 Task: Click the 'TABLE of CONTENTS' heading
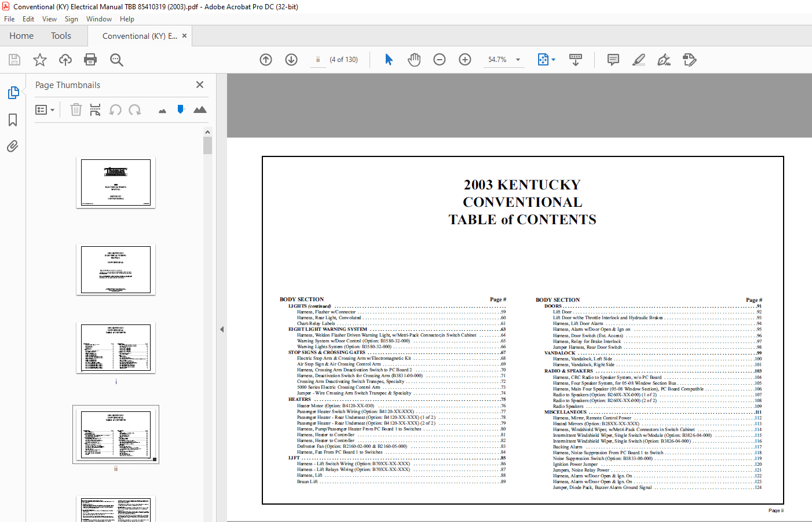coord(522,220)
